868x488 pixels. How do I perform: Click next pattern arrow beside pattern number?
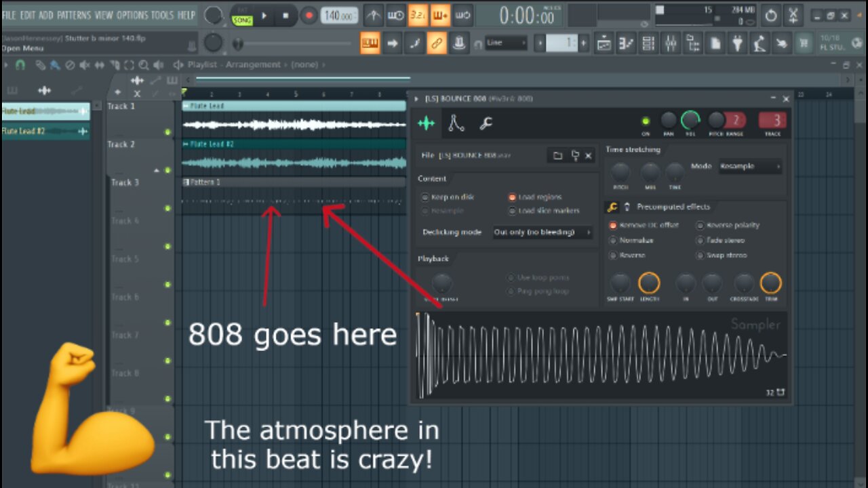pos(583,43)
